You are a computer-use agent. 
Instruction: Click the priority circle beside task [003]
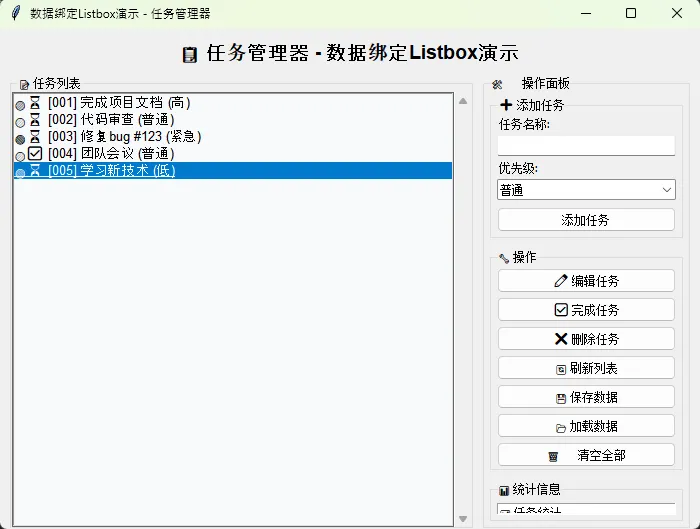click(20, 139)
